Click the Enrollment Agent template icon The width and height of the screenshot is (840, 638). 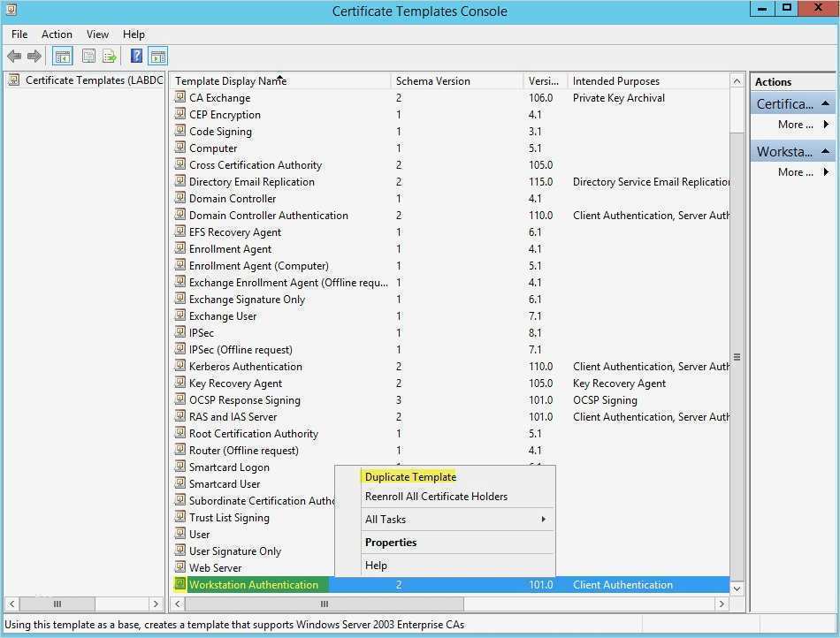point(180,248)
